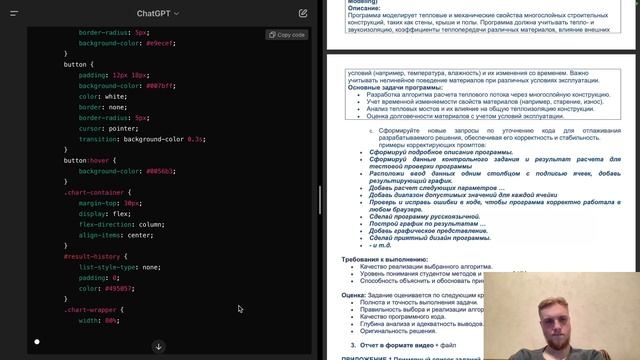This screenshot has width=640, height=360.
Task: Click 'Основные задачи программы:' heading in document
Action: (395, 87)
